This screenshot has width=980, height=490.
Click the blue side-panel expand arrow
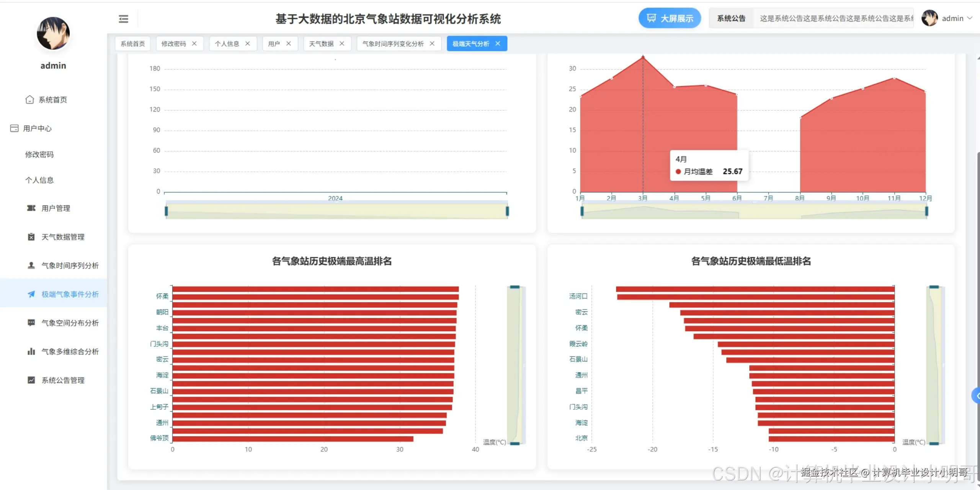tap(976, 396)
